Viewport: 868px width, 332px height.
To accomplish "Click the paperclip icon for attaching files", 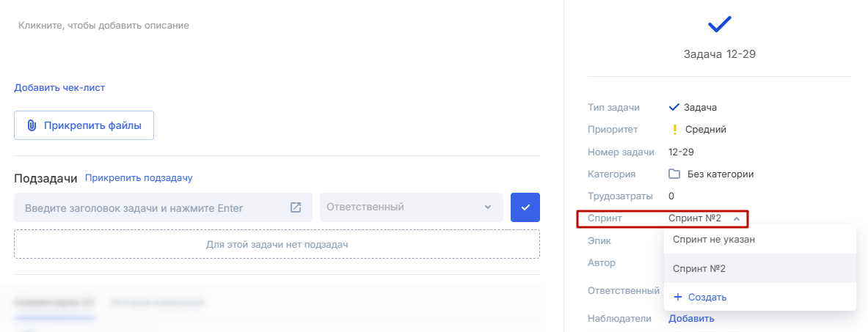I will point(32,125).
